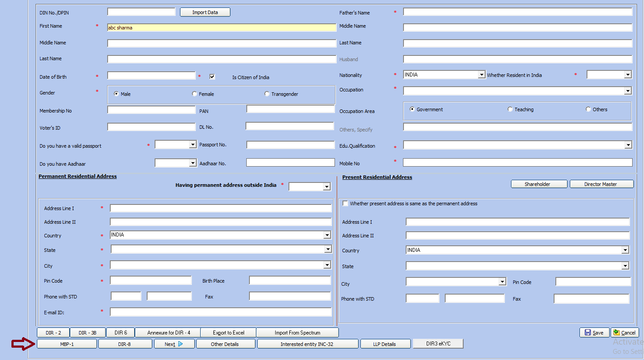Expand permanent address City dropdown
Viewport: 644px width, 360px height.
click(x=327, y=265)
